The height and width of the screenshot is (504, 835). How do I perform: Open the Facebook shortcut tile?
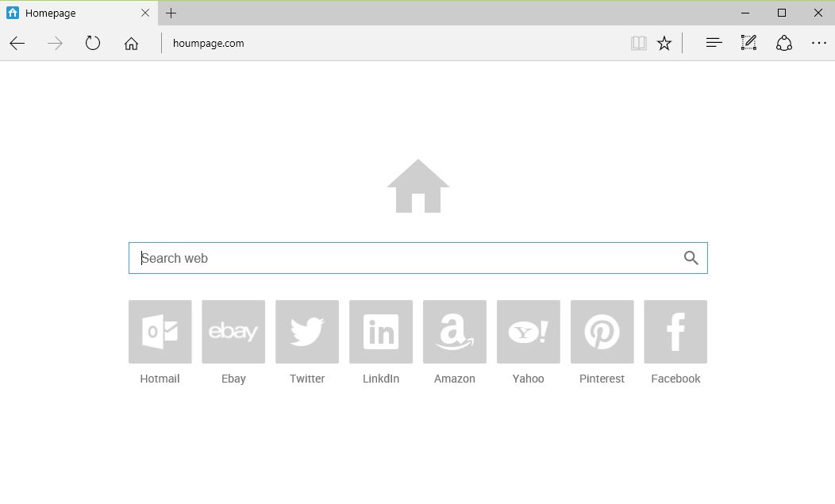click(x=675, y=332)
